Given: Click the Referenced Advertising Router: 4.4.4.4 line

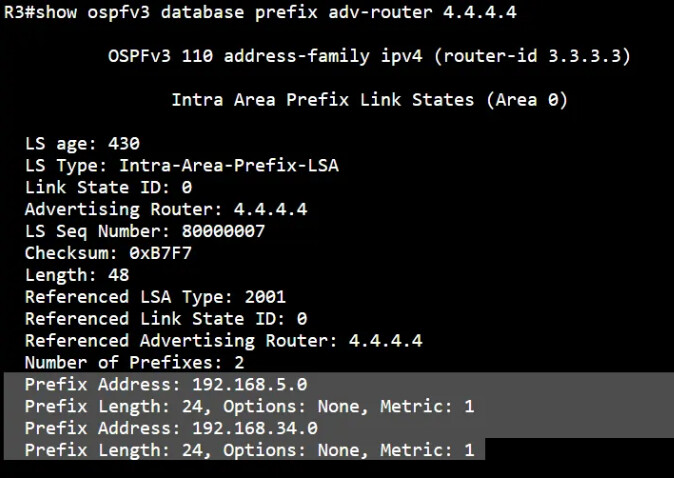Looking at the screenshot, I should [223, 341].
